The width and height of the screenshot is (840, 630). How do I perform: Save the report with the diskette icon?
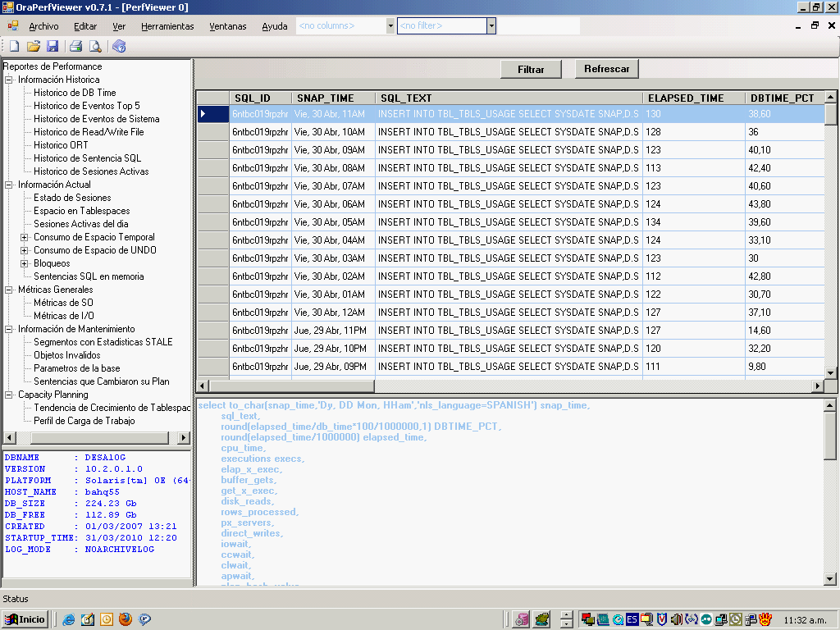pos(52,46)
